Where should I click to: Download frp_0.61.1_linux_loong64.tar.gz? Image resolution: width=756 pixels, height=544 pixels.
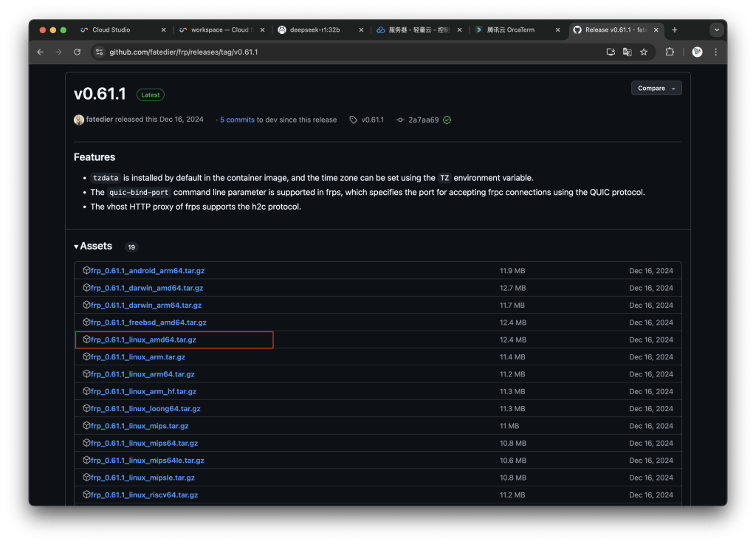145,409
